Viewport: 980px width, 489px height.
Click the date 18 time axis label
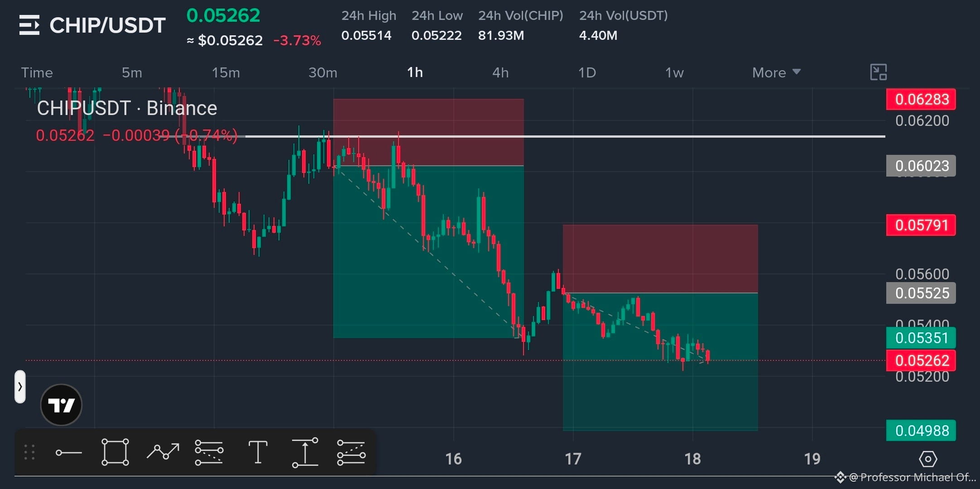point(692,459)
